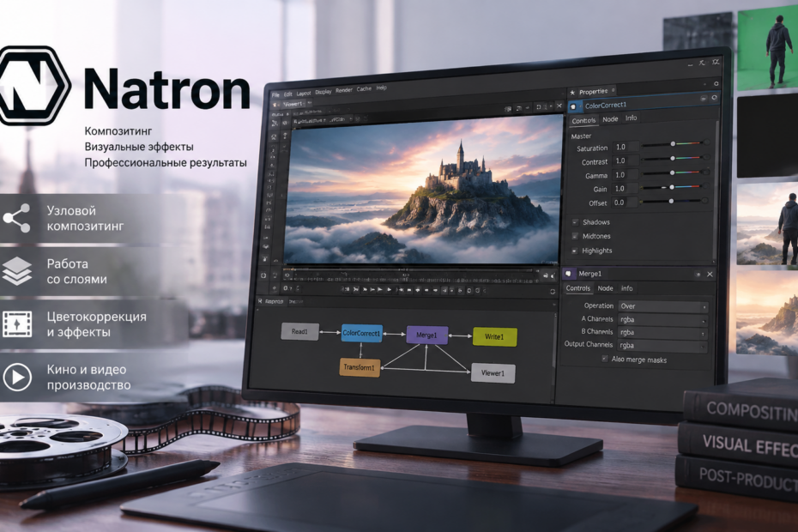The width and height of the screenshot is (798, 532).
Task: Switch to info tab in Merge1 panel
Action: pyautogui.click(x=626, y=288)
